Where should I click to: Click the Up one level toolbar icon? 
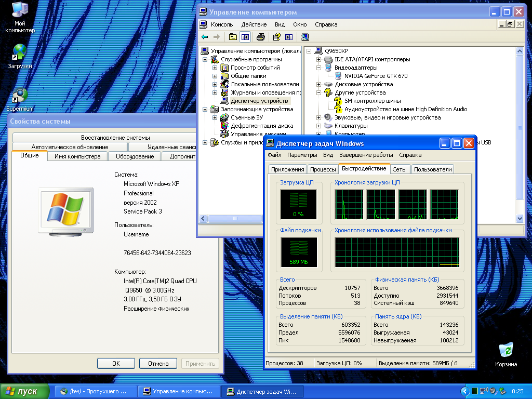(x=233, y=37)
